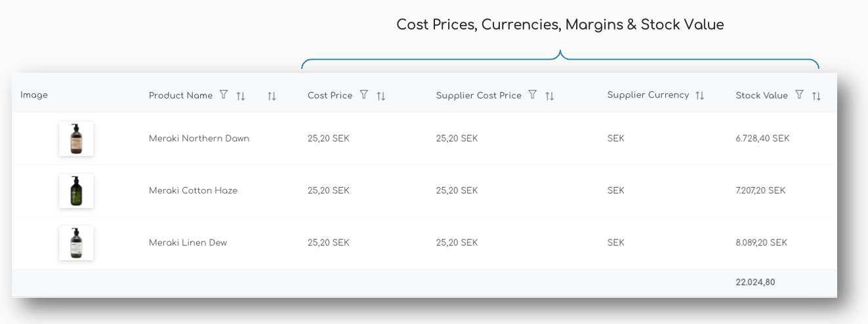Click the unlabeled sort arrows after Product Name
The width and height of the screenshot is (868, 324).
coord(272,96)
